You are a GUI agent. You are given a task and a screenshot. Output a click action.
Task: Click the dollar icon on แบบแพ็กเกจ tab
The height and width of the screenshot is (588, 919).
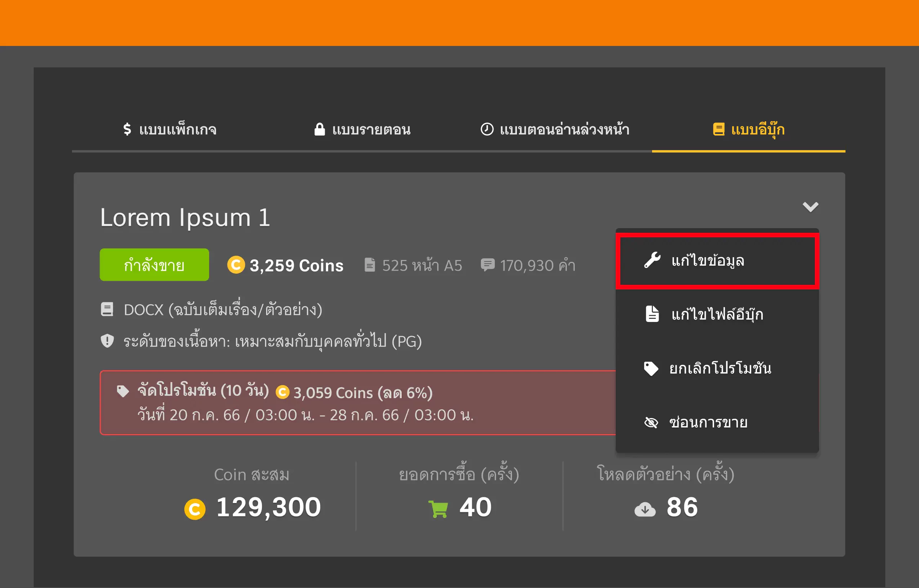click(x=127, y=129)
